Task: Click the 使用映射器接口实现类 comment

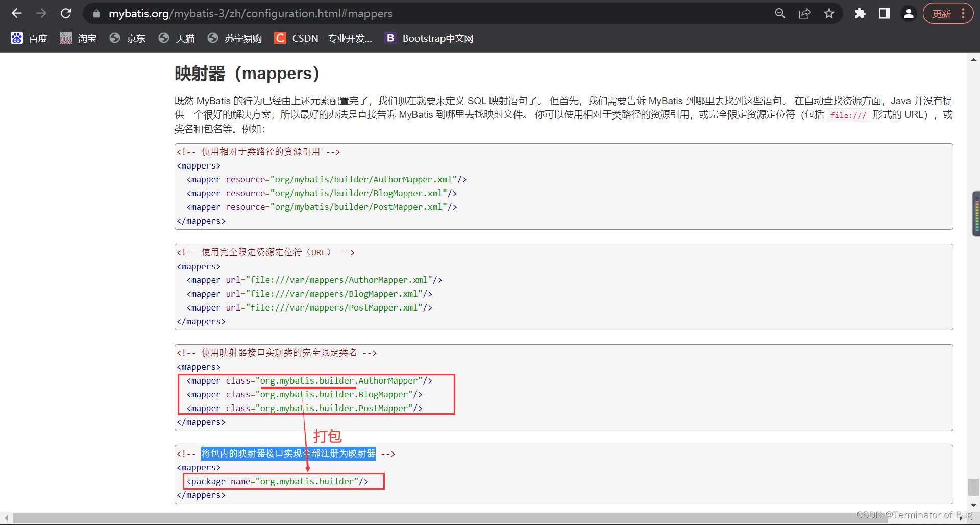Action: coord(277,353)
